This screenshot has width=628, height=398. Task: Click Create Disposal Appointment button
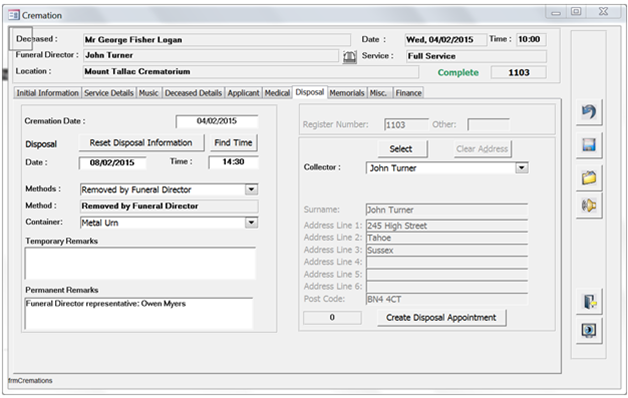441,318
